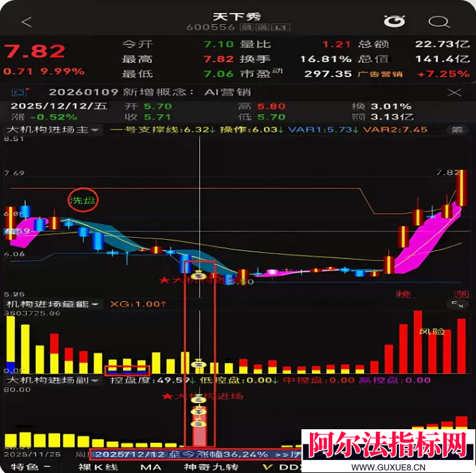The width and height of the screenshot is (476, 473).
Task: Tap the 榜 marker below the chart
Action: pos(403,294)
